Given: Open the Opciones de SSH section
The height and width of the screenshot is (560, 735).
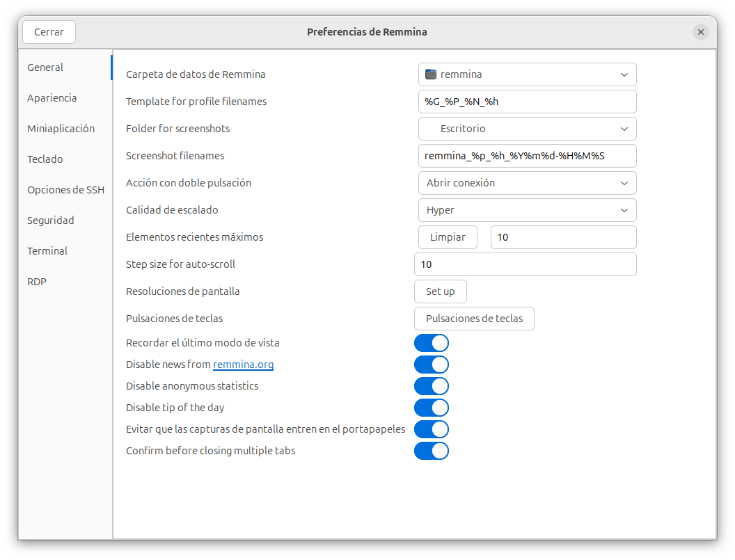Looking at the screenshot, I should click(x=65, y=190).
